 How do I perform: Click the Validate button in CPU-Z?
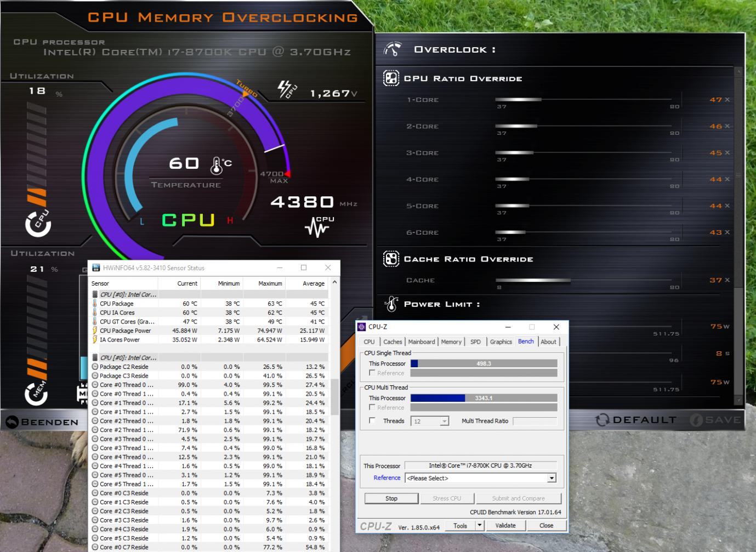coord(505,525)
